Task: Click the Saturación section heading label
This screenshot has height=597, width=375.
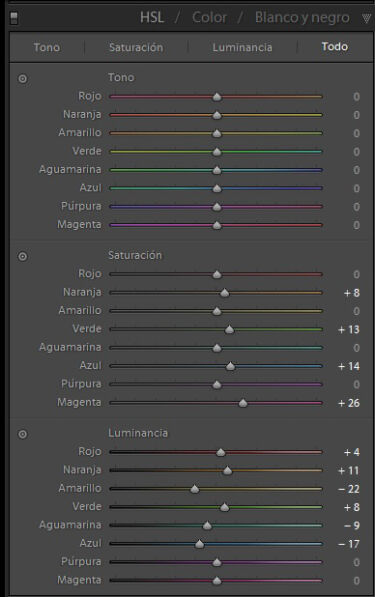Action: pos(135,255)
